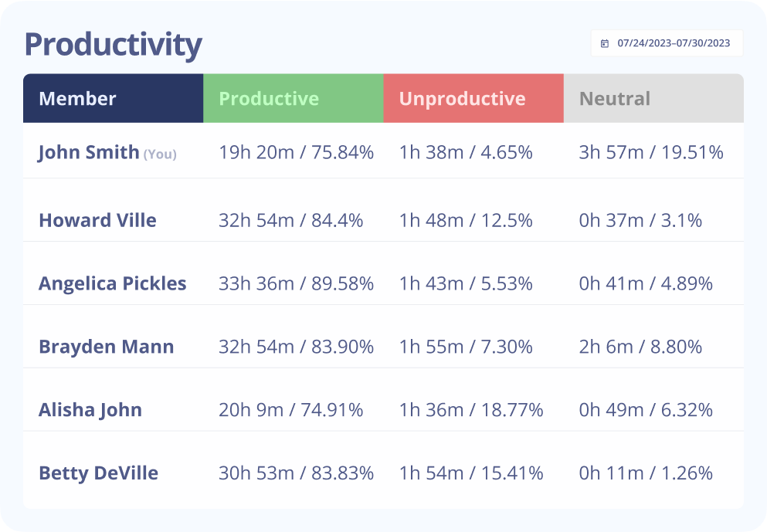Select the Productive column header
The width and height of the screenshot is (767, 532).
coord(269,99)
